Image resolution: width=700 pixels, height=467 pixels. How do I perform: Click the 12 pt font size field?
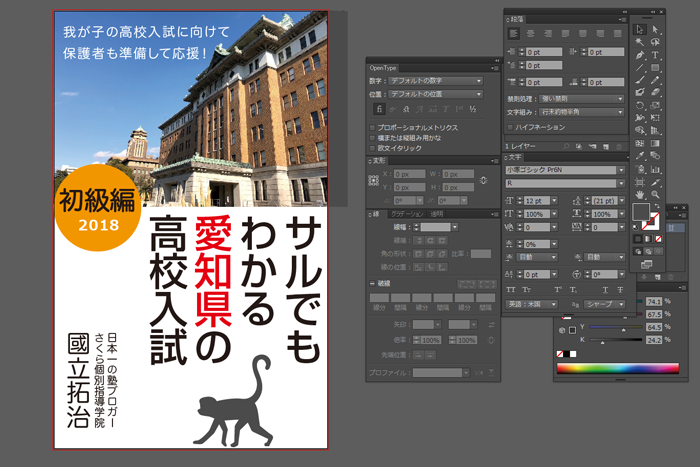click(x=536, y=201)
